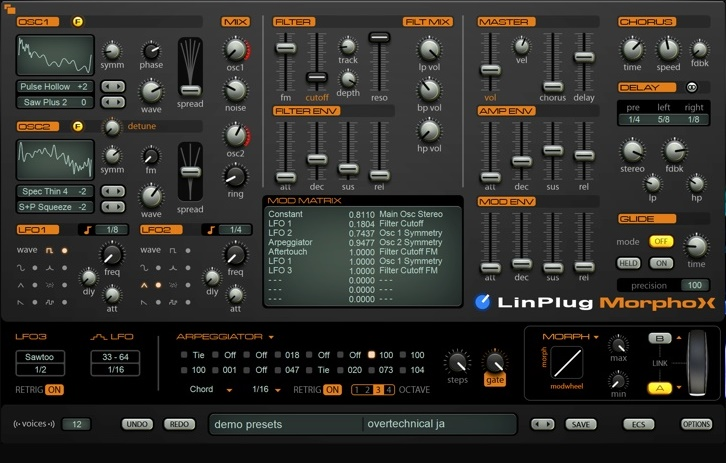The width and height of the screenshot is (726, 463).
Task: Select the random stepped wave icon in LFO1
Action: [50, 302]
